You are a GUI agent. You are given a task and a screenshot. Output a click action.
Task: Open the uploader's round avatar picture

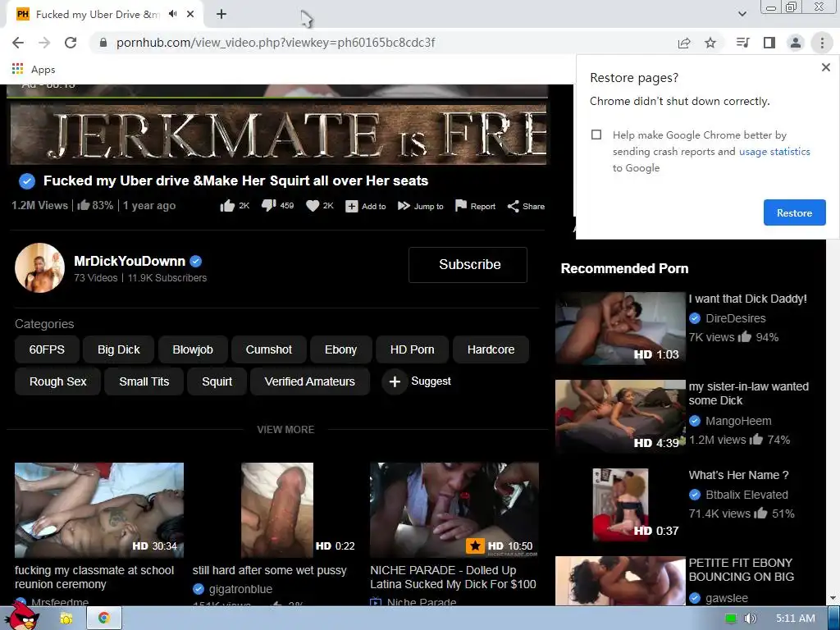click(x=39, y=268)
